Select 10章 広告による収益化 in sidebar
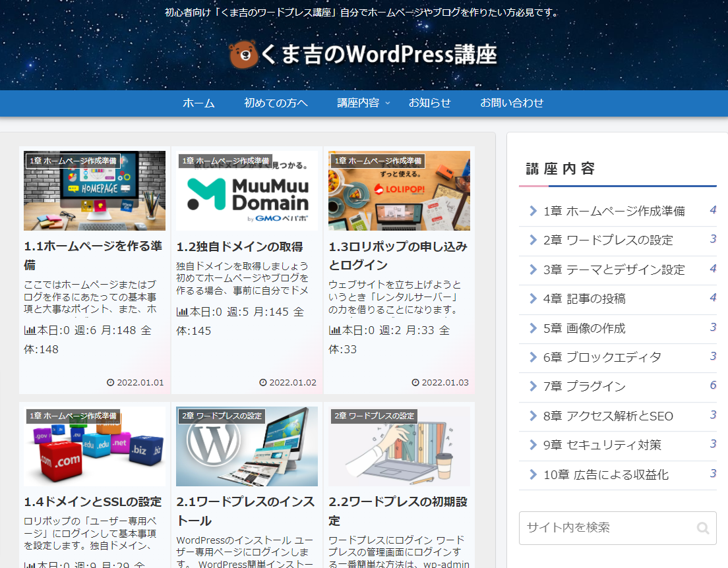The height and width of the screenshot is (568, 728). (x=605, y=474)
